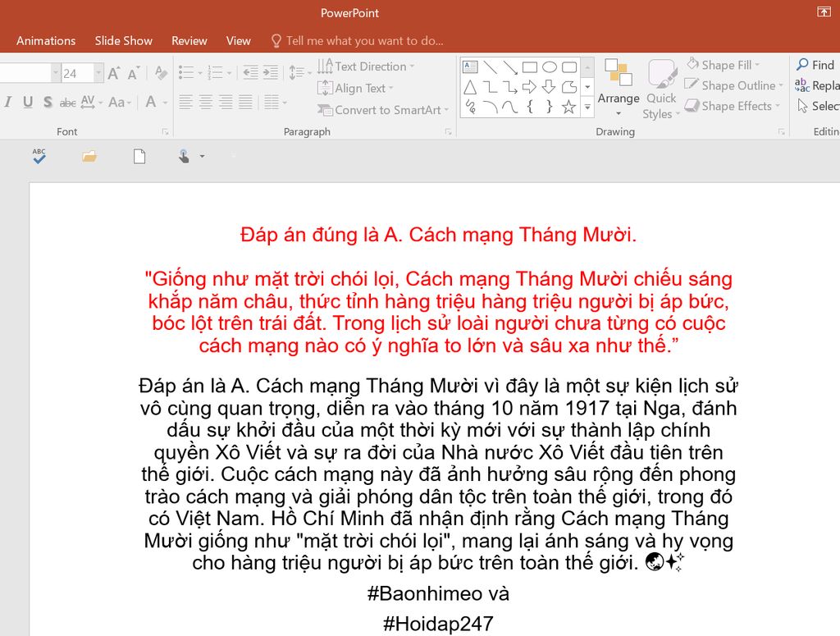Open Change Case Aa dropdown
This screenshot has height=636, width=840.
tap(120, 102)
